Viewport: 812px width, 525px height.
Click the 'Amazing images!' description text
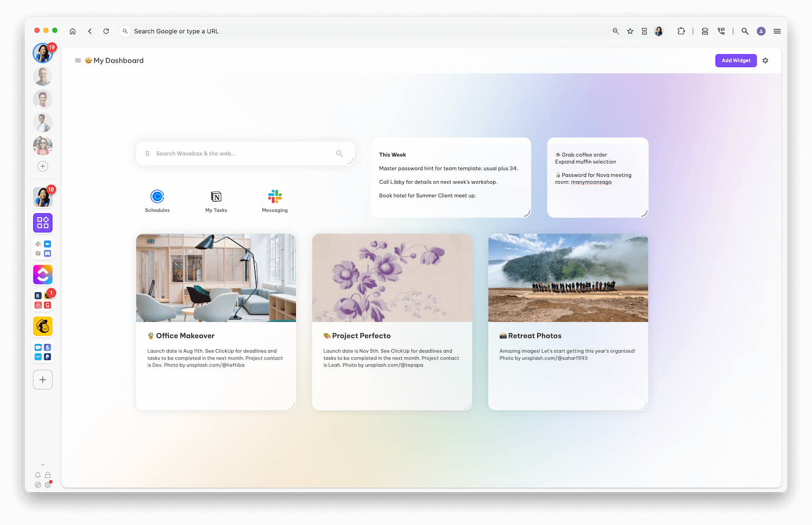[x=567, y=354]
